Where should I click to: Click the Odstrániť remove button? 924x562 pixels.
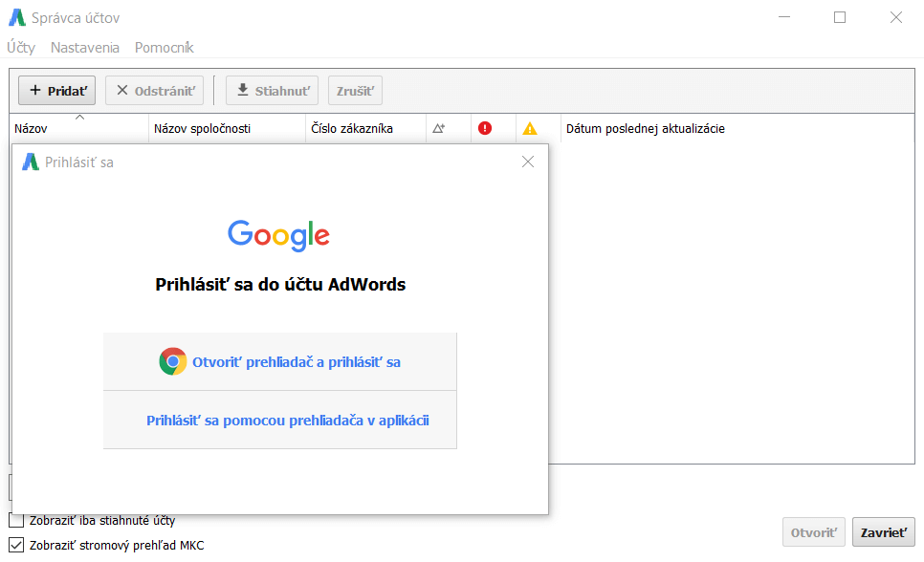tap(154, 91)
